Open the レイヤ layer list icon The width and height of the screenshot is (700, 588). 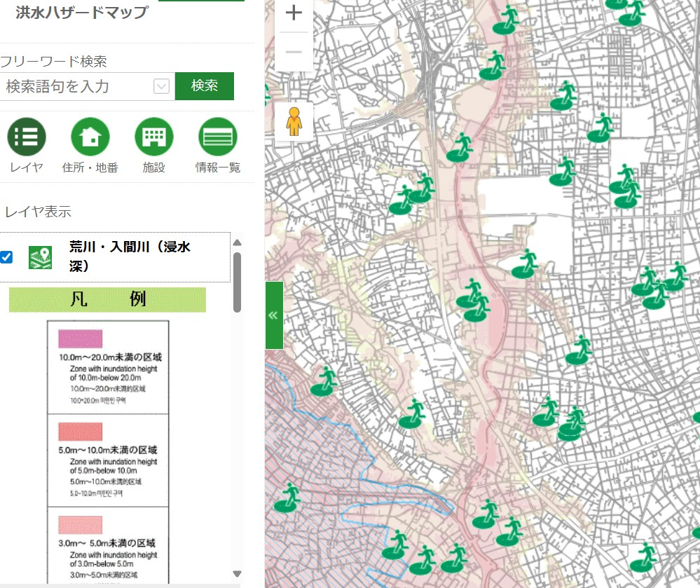point(27,137)
